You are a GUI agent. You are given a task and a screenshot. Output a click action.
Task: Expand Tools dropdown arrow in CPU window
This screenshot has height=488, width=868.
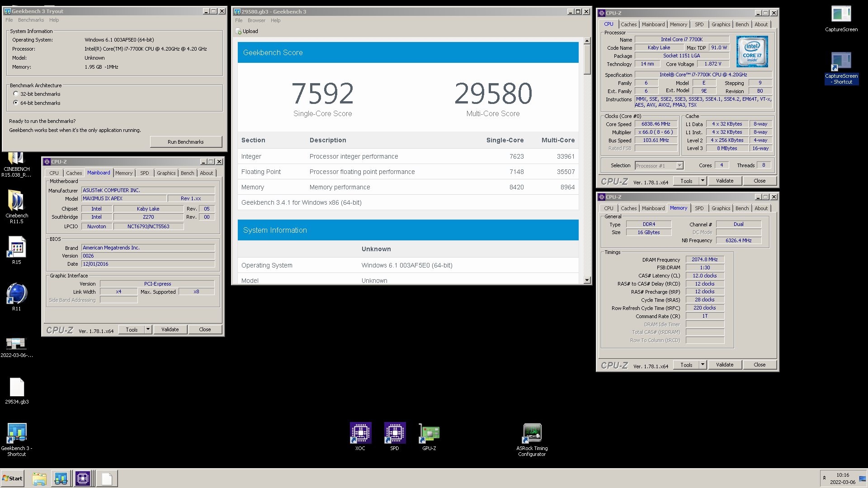703,181
